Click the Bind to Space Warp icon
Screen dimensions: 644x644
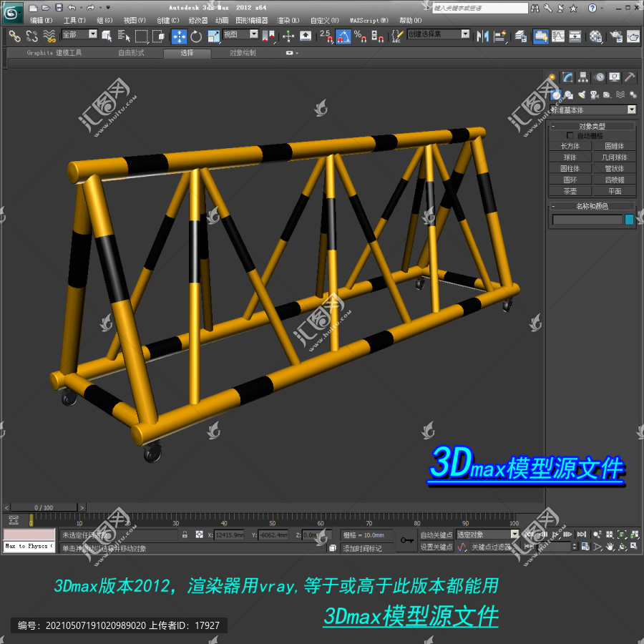(x=49, y=36)
